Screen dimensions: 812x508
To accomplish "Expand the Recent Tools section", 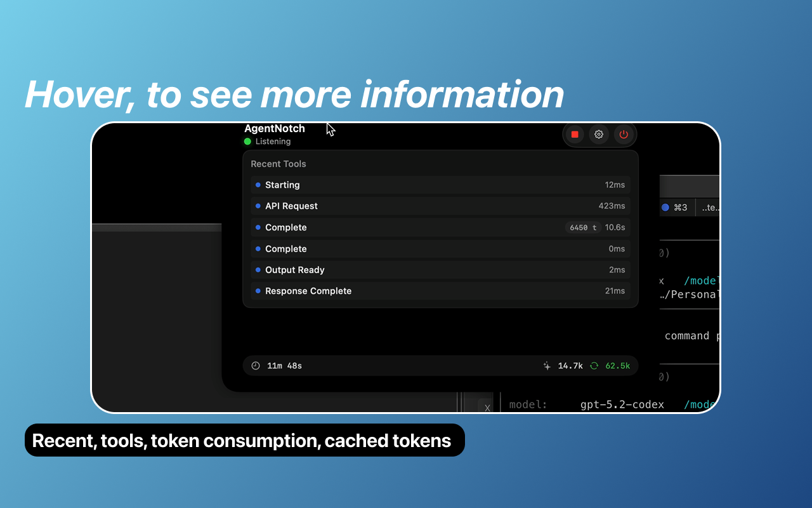I will coord(278,164).
